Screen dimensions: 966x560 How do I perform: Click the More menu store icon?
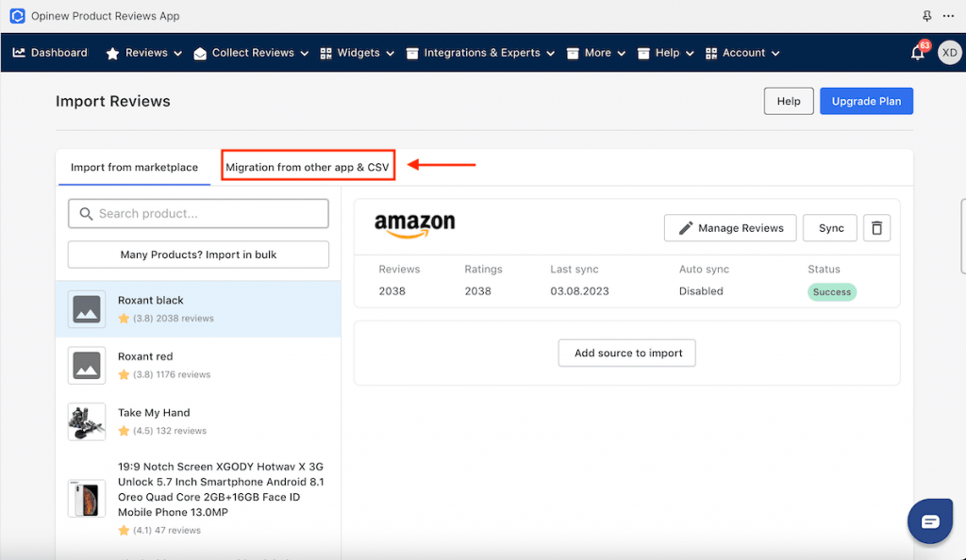[x=573, y=54]
